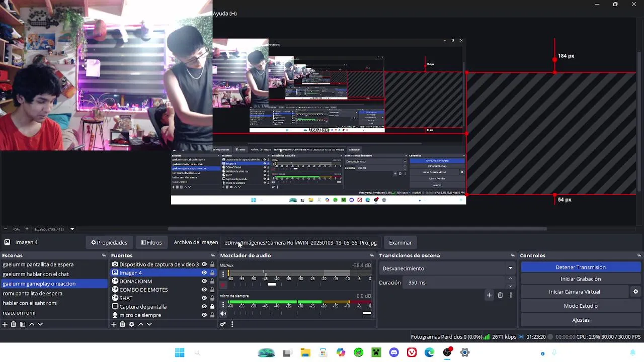Viewport: 644px width, 362px height.
Task: Undock the Escenas panel
Action: click(104, 255)
